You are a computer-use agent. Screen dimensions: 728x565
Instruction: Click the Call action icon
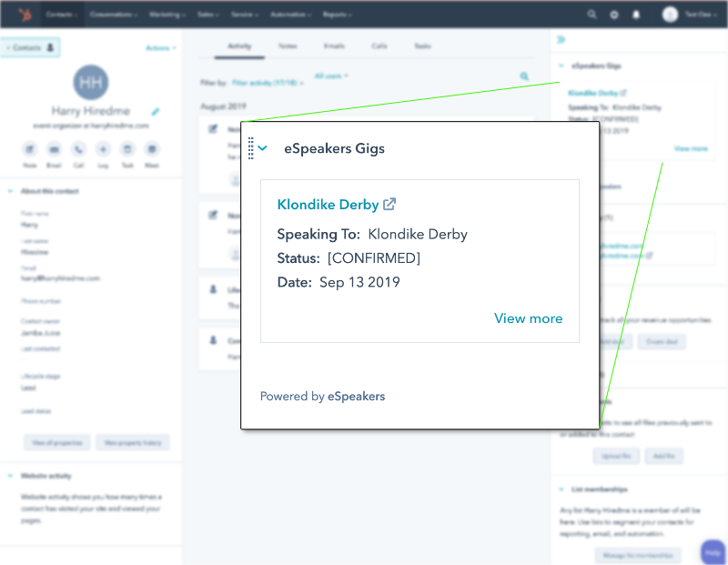(78, 149)
